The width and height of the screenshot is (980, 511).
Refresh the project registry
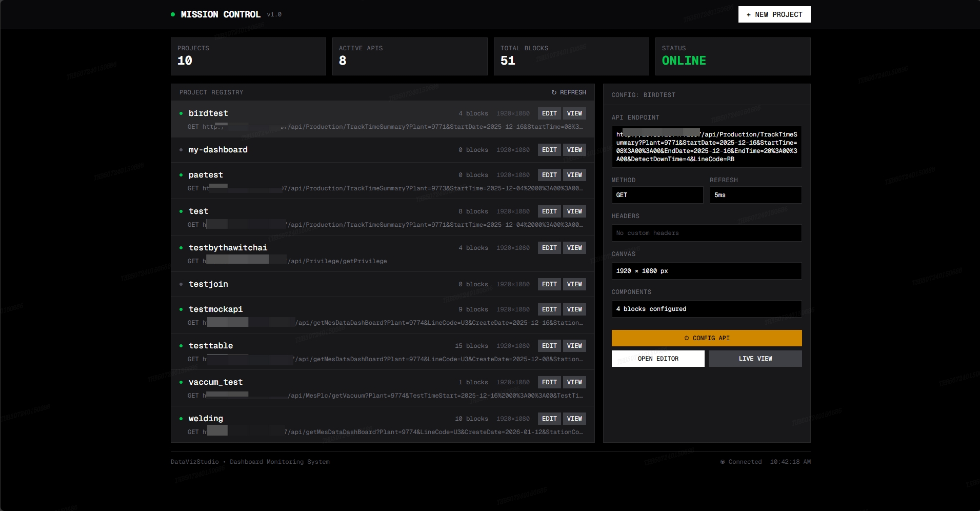(x=569, y=92)
